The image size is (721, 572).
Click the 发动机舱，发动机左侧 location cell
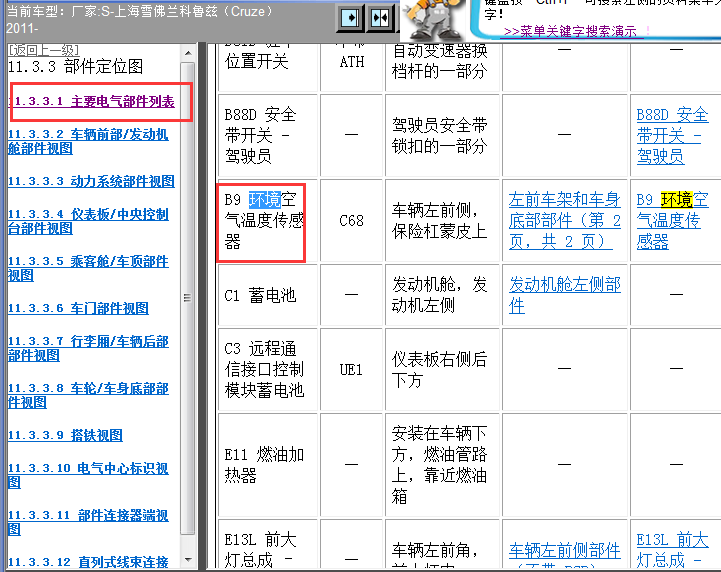(x=443, y=295)
